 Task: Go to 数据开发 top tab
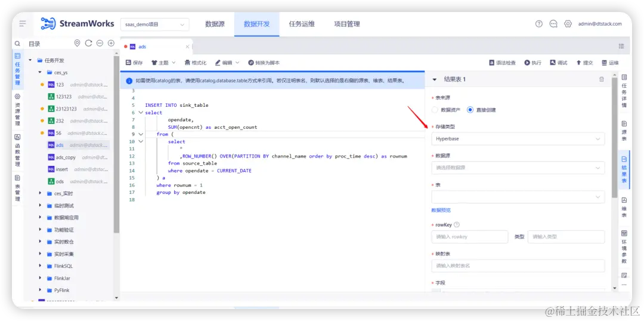(256, 24)
